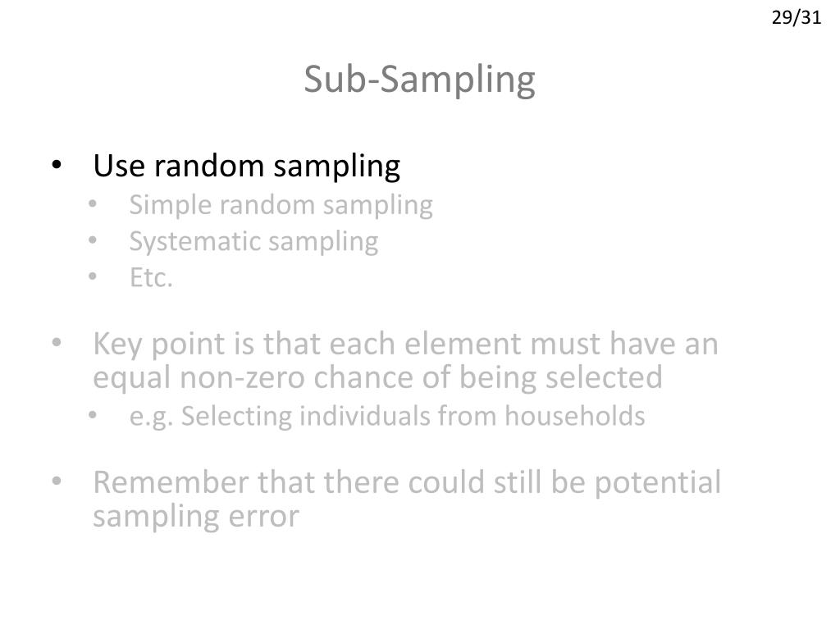Click the Etc. sub-item text
This screenshot has width=840, height=630.
click(x=151, y=277)
